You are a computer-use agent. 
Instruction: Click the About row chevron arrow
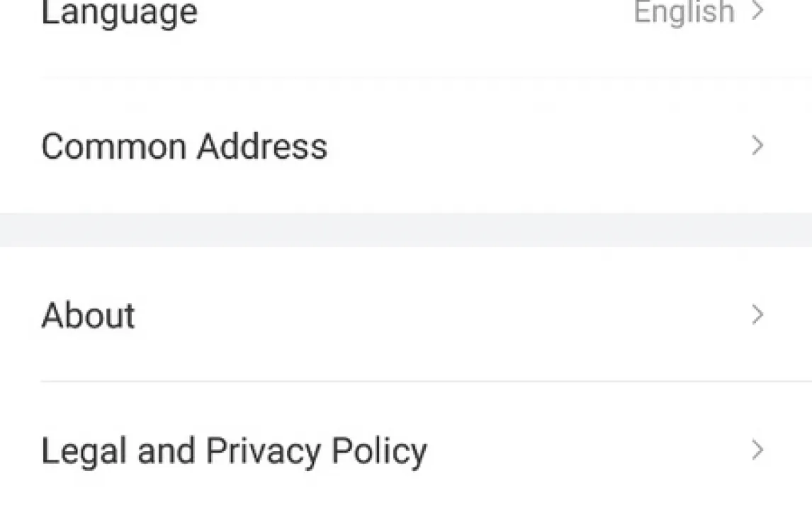click(x=758, y=315)
